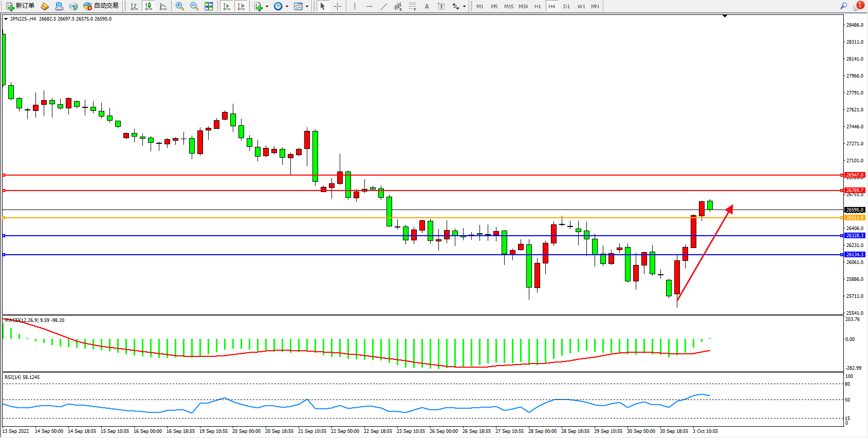Toggle AutoTrading (自动交易) button
The width and height of the screenshot is (868, 438).
click(x=101, y=6)
